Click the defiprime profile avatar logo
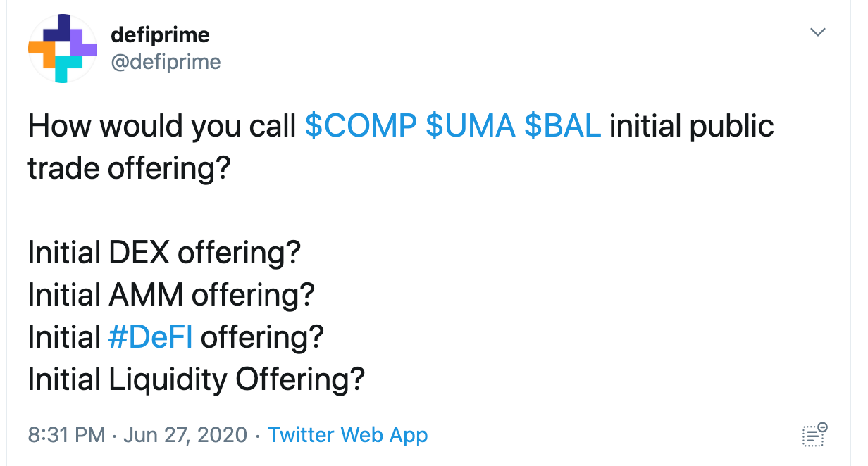This screenshot has height=466, width=868. click(x=62, y=48)
